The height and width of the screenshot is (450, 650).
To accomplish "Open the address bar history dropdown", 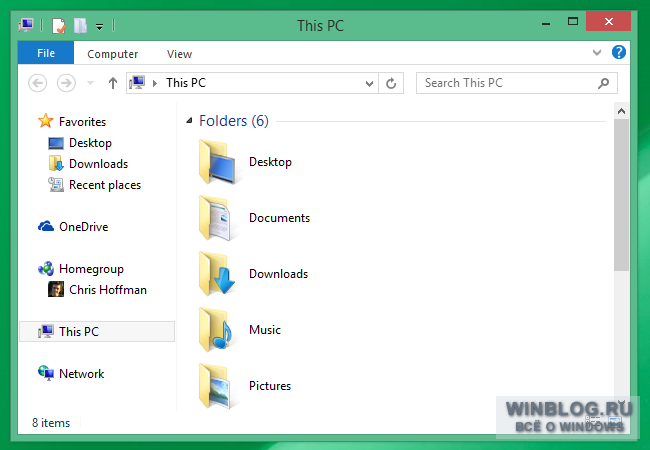I will [369, 84].
